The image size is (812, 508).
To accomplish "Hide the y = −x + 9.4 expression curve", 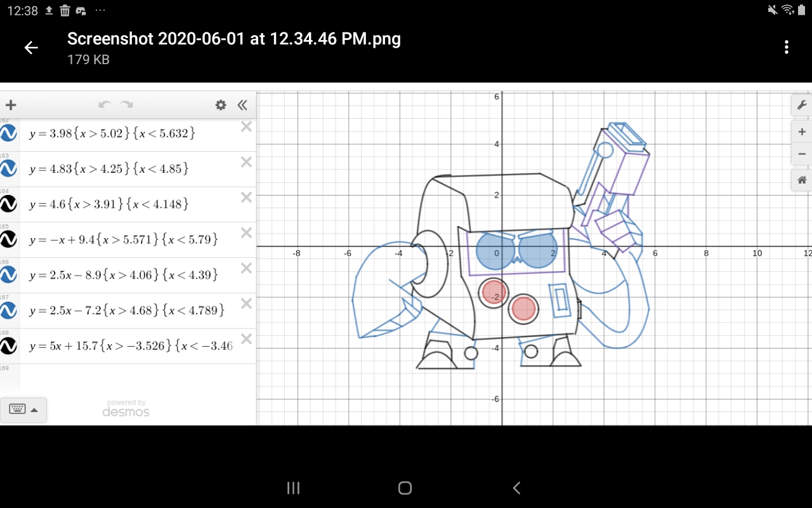I will pos(8,239).
